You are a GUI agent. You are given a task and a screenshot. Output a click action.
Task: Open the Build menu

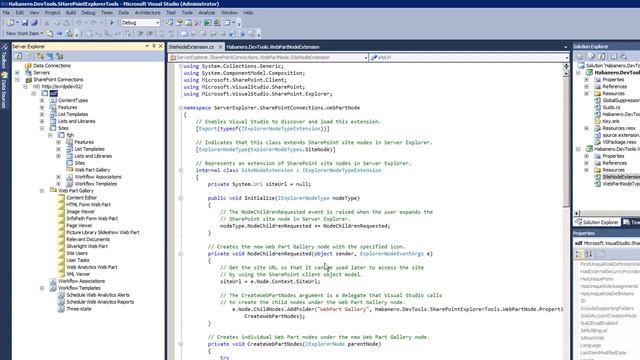(71, 13)
